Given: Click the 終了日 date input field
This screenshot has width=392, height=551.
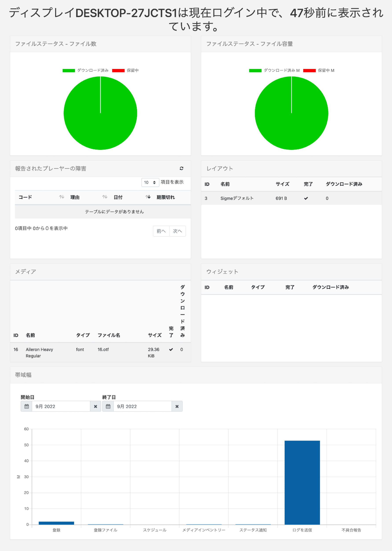Looking at the screenshot, I should pyautogui.click(x=142, y=406).
